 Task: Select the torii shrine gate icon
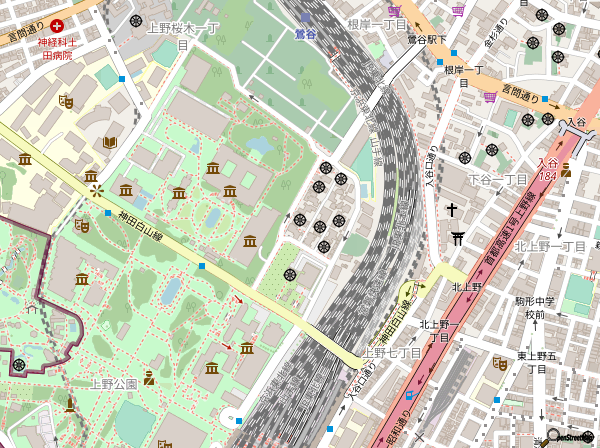coord(458,237)
